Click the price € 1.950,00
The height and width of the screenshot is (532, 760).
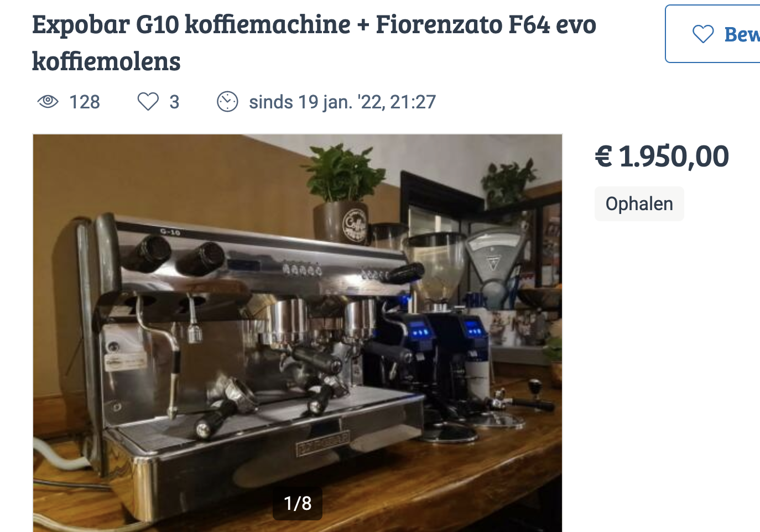point(662,156)
